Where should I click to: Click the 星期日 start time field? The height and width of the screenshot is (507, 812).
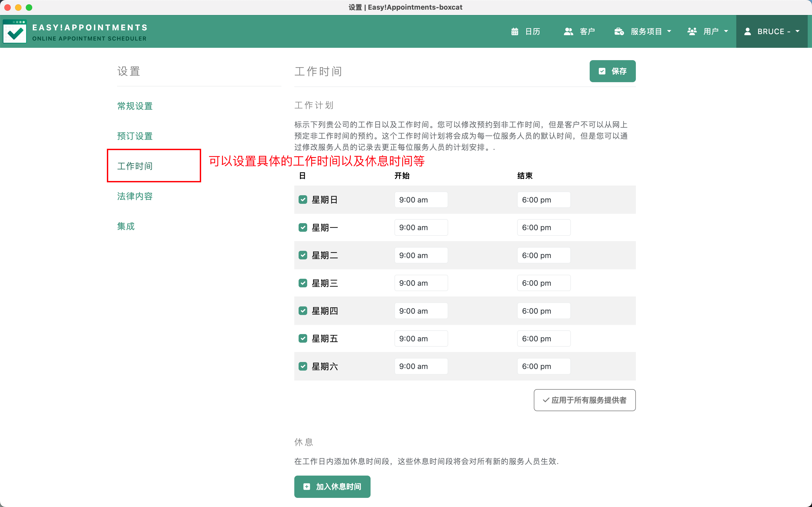421,200
